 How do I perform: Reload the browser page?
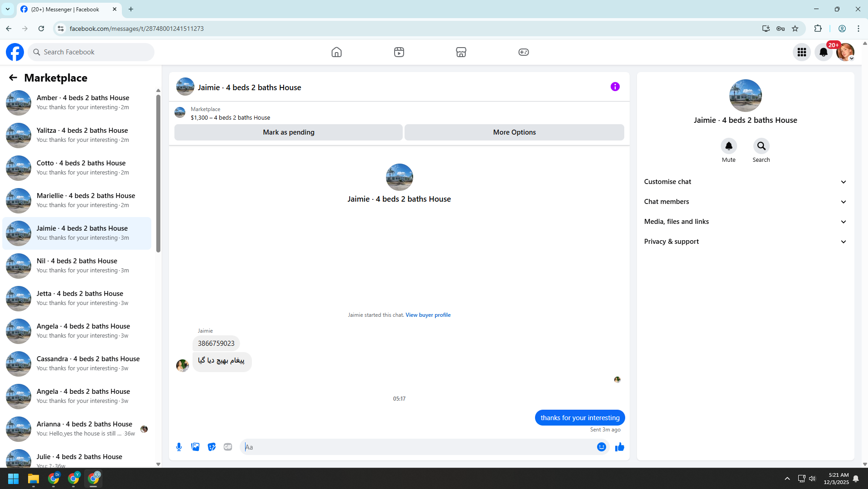coord(41,29)
